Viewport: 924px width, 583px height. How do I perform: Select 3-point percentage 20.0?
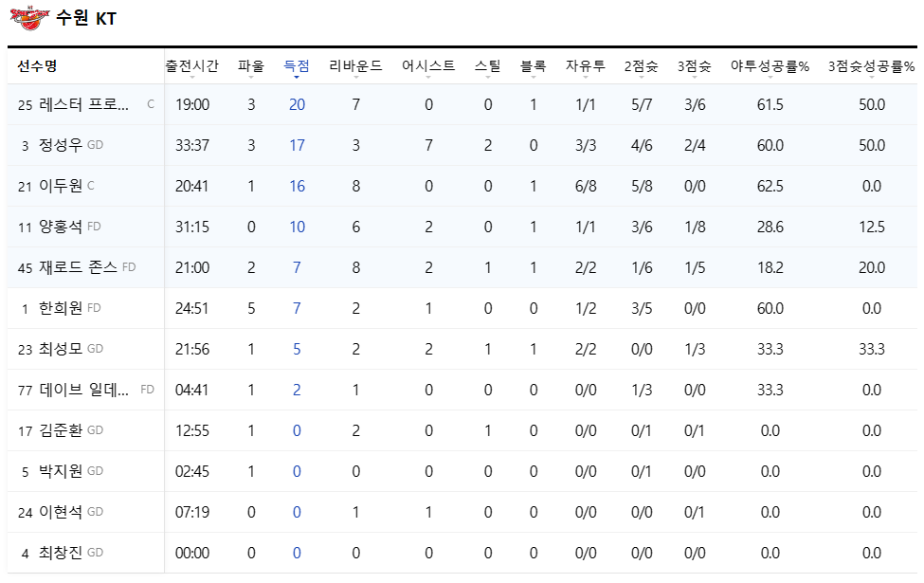(872, 267)
